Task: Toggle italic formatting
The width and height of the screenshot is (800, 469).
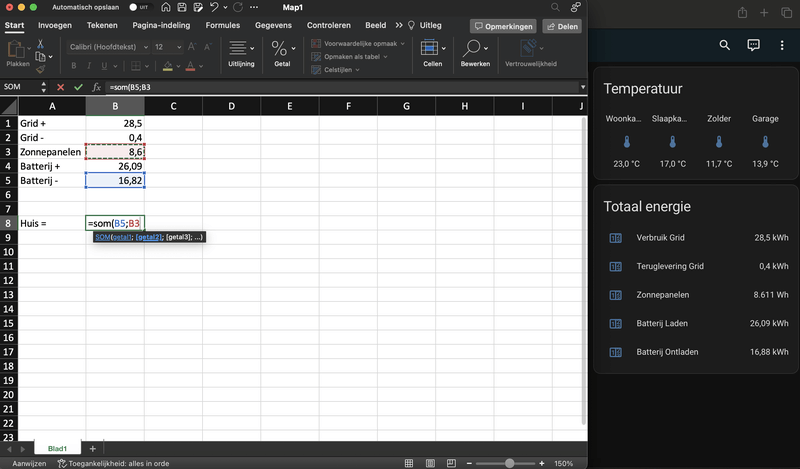Action: pyautogui.click(x=89, y=66)
